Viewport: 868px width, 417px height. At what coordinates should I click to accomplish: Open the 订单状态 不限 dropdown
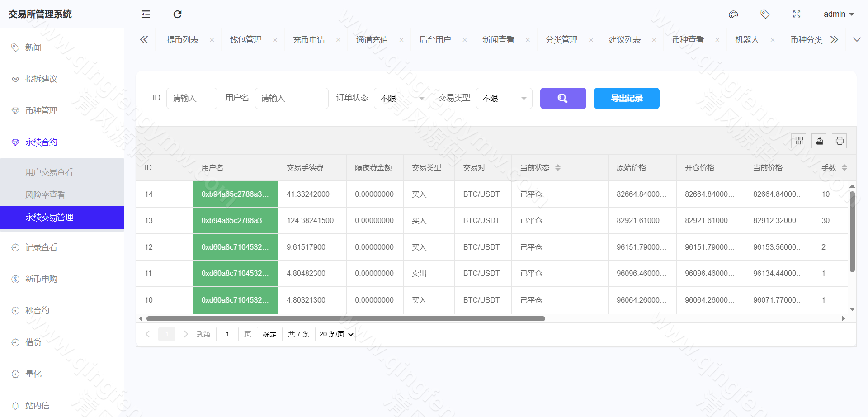point(401,98)
